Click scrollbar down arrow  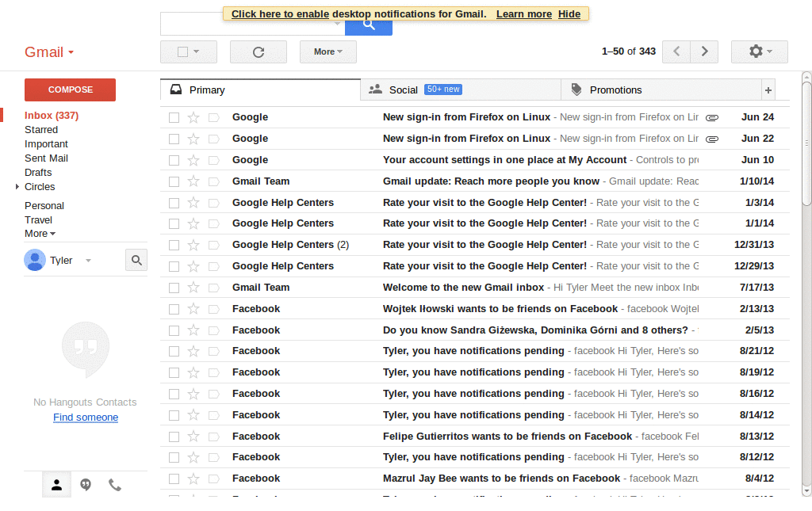coord(806,491)
